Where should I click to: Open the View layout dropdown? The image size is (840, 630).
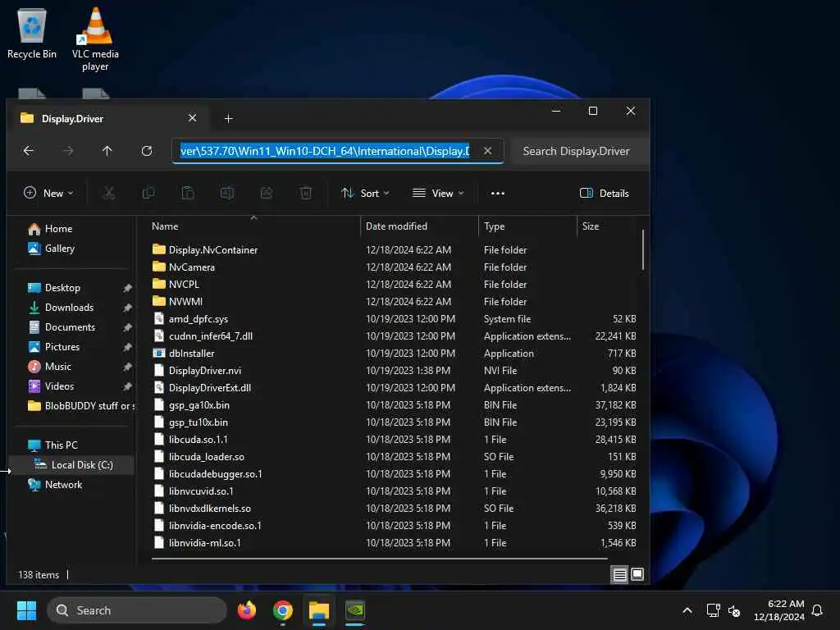click(x=438, y=194)
